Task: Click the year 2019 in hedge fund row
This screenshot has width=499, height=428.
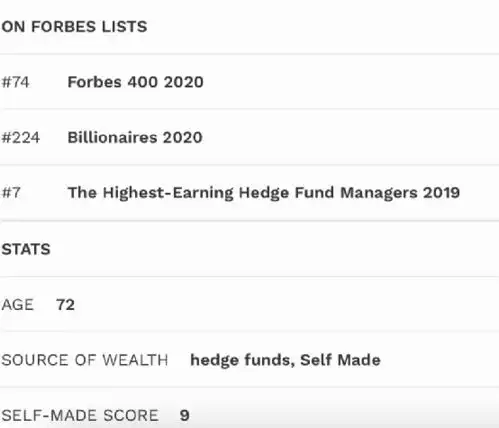Action: (442, 193)
